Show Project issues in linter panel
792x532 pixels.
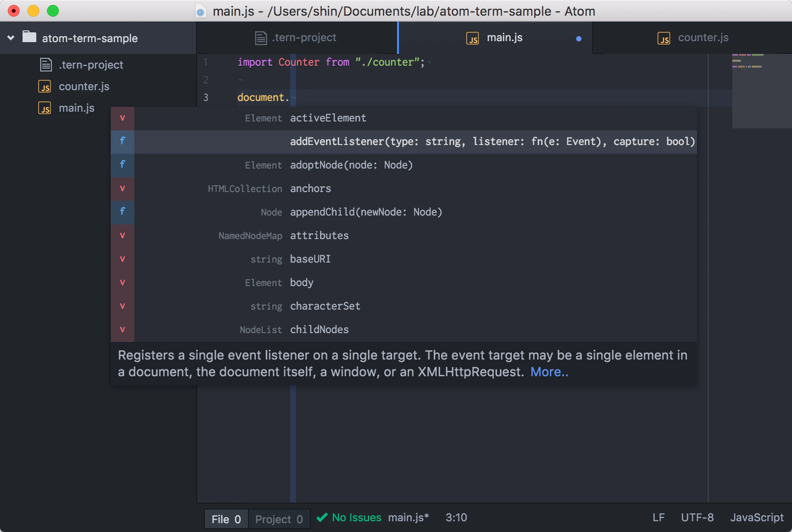[x=279, y=519]
